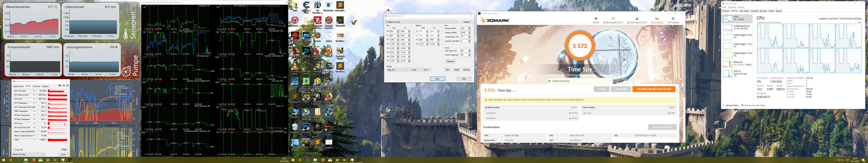Image resolution: width=868 pixels, height=163 pixels.
Task: Open OPTIONEN gear in 3DMark
Action: point(673,20)
